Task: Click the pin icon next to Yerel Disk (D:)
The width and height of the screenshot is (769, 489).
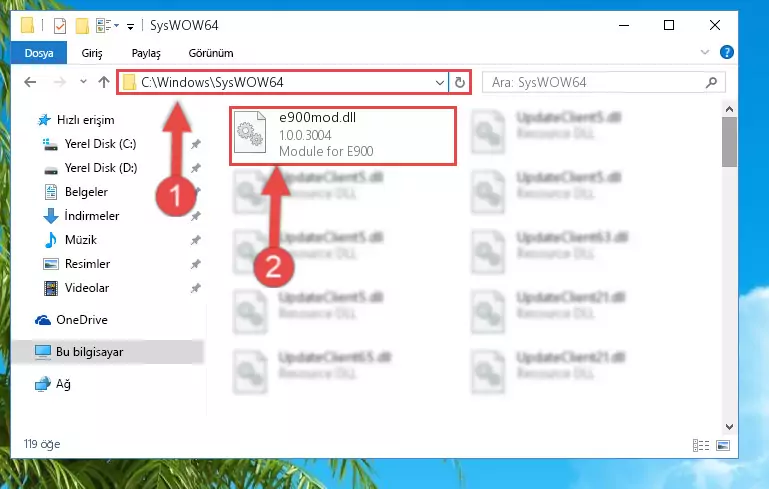Action: (196, 168)
